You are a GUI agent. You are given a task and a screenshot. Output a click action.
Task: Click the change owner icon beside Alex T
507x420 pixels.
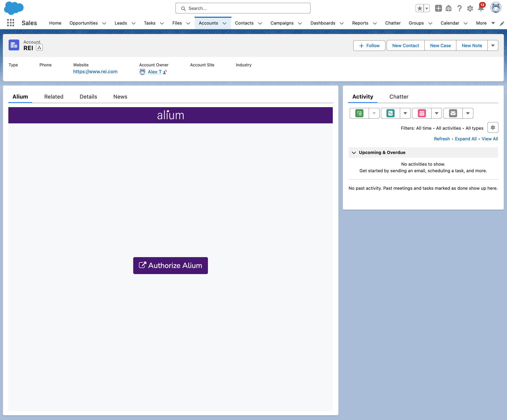165,72
